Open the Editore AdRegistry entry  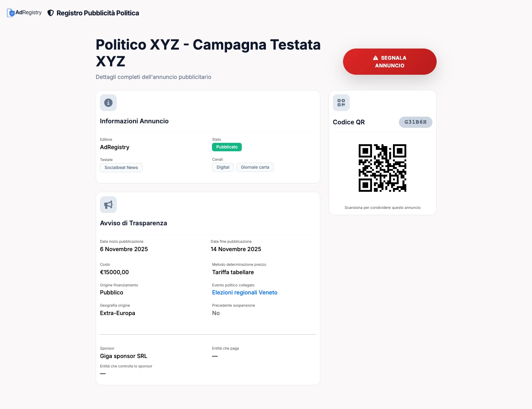pyautogui.click(x=115, y=147)
